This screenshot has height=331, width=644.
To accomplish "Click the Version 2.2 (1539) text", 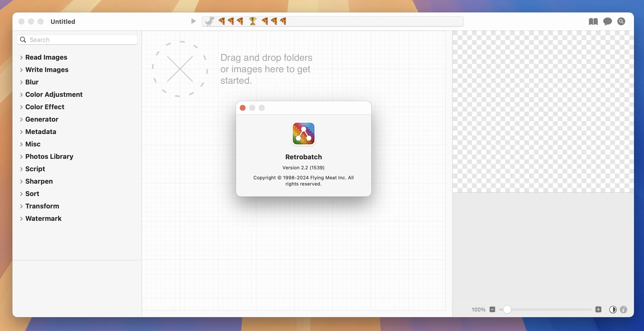I will pos(303,168).
